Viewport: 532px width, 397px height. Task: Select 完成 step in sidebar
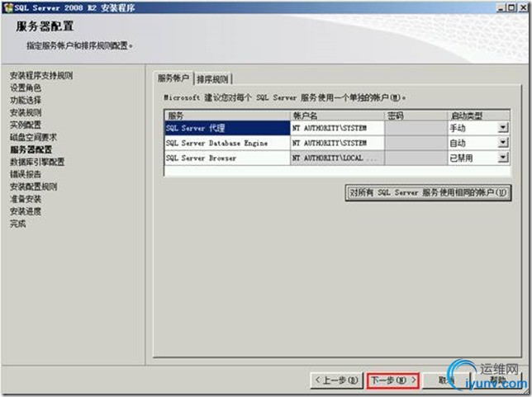coord(17,224)
